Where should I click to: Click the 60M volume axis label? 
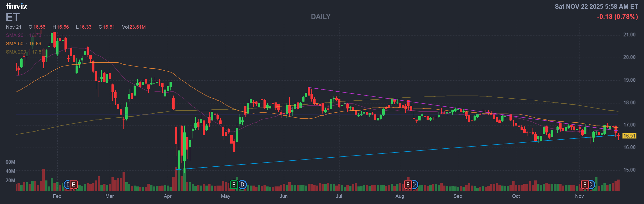point(10,162)
